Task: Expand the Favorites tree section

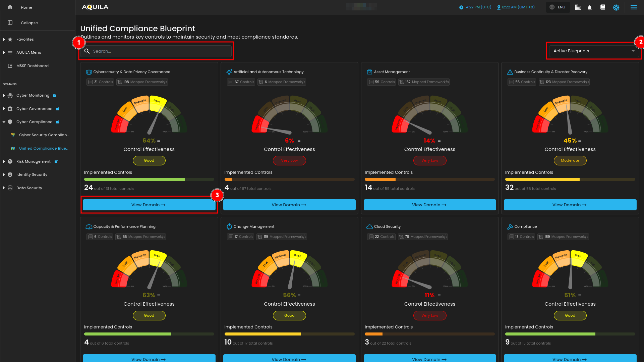Action: 4,39
